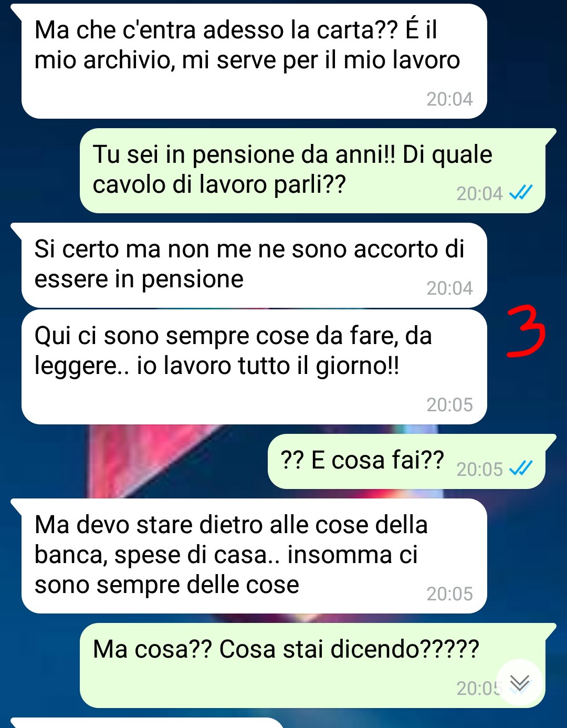Select message 'Qui ci sono sempre cose da fare'
Image resolution: width=567 pixels, height=728 pixels.
254,367
